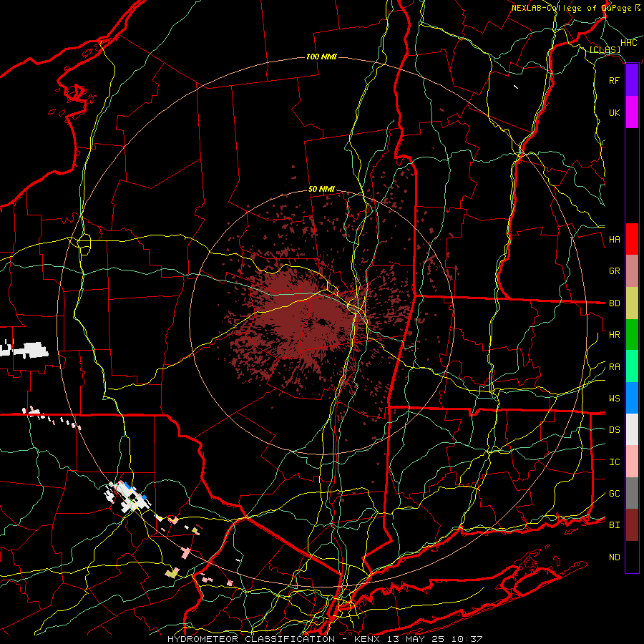
Task: Click the GC gray color swatch
Action: (x=632, y=493)
